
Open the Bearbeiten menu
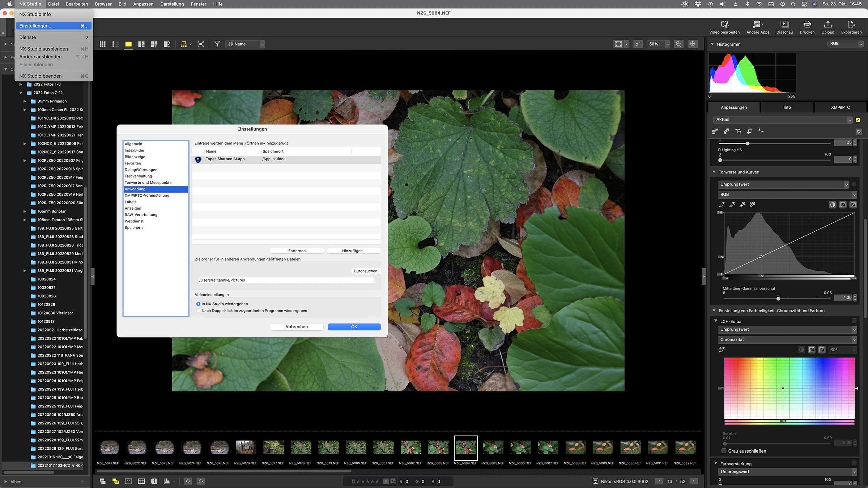[77, 4]
